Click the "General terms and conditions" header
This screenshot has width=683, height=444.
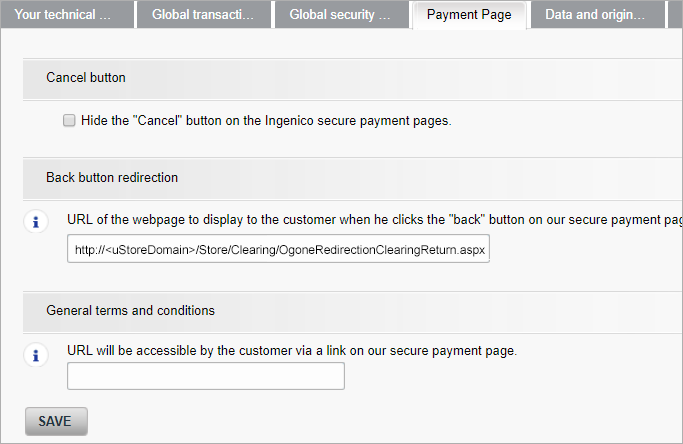point(130,311)
